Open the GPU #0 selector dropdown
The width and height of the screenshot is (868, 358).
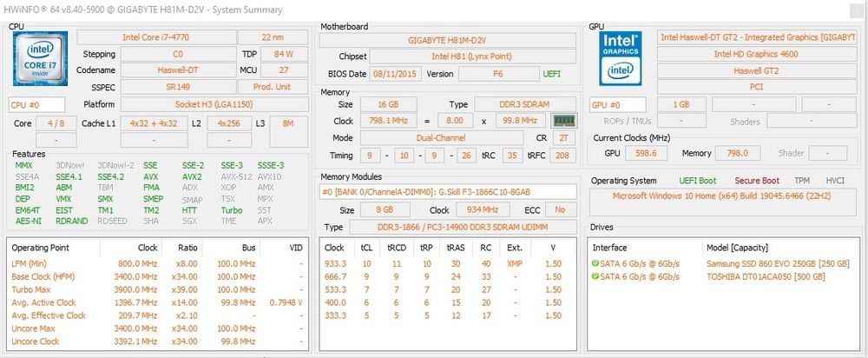pos(618,105)
